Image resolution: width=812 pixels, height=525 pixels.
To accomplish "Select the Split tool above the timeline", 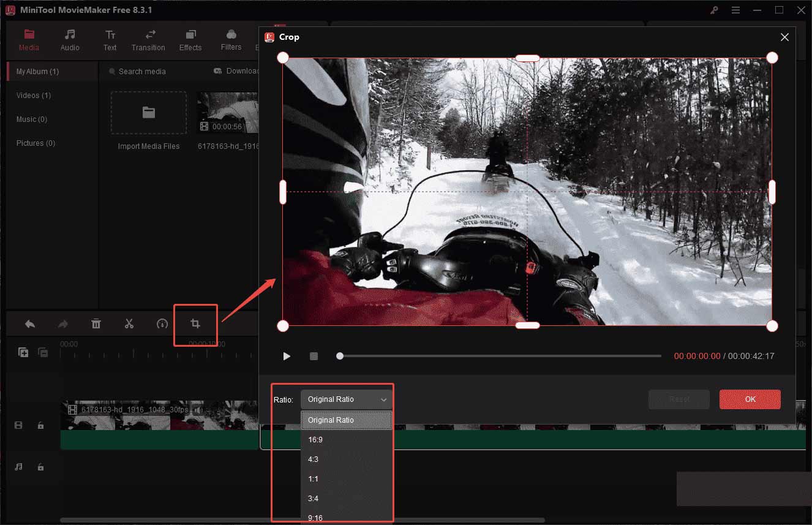I will pos(129,323).
